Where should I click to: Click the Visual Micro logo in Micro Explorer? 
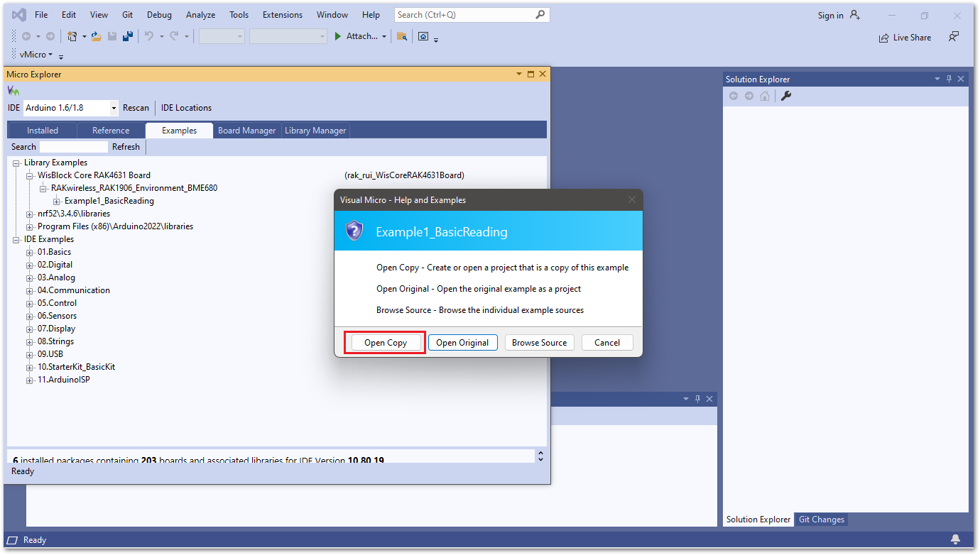tap(13, 91)
